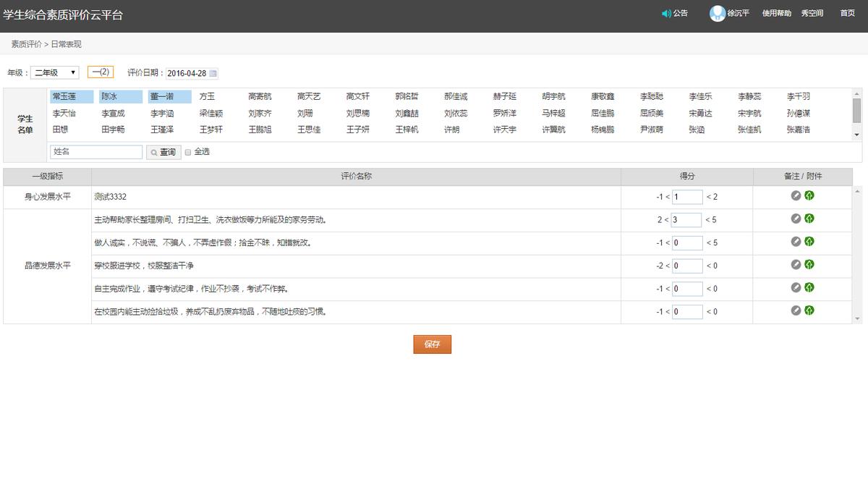The image size is (868, 482).
Task: Click the upload icon for the housework evaluation row
Action: point(809,219)
